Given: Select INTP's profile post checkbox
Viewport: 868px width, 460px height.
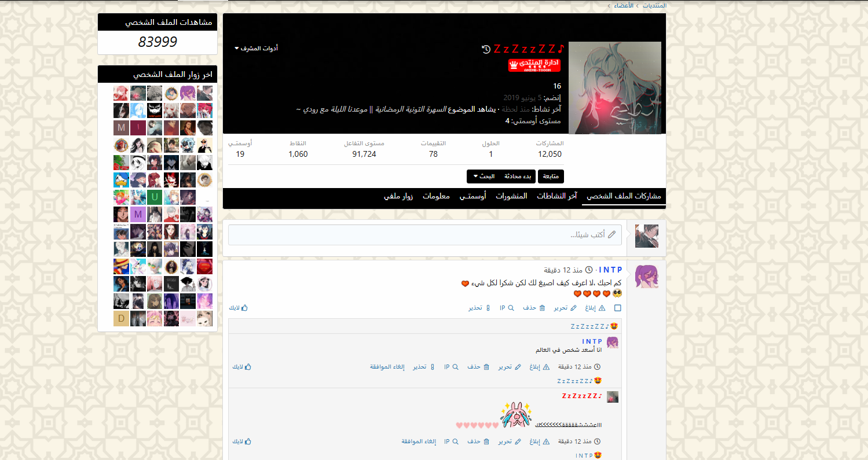Looking at the screenshot, I should click(x=618, y=308).
